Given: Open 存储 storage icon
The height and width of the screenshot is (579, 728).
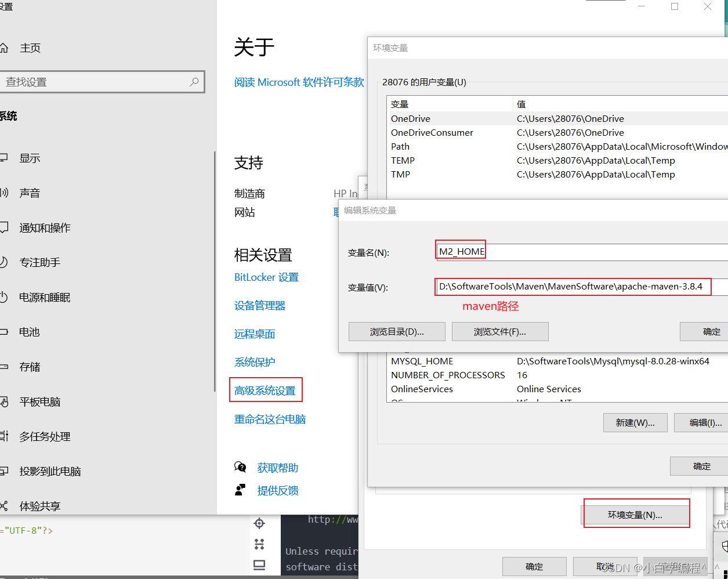Looking at the screenshot, I should [x=3, y=367].
